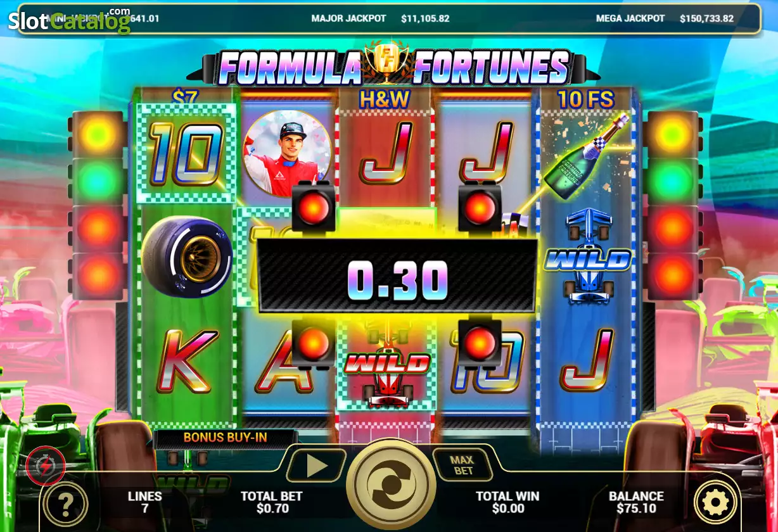Click the MAX BET button

[x=463, y=465]
